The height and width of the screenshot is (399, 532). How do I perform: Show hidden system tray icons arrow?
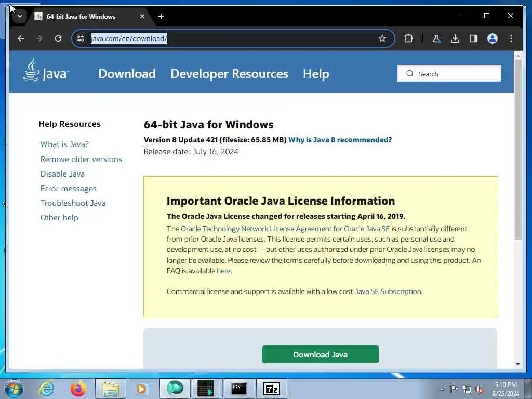(x=442, y=389)
